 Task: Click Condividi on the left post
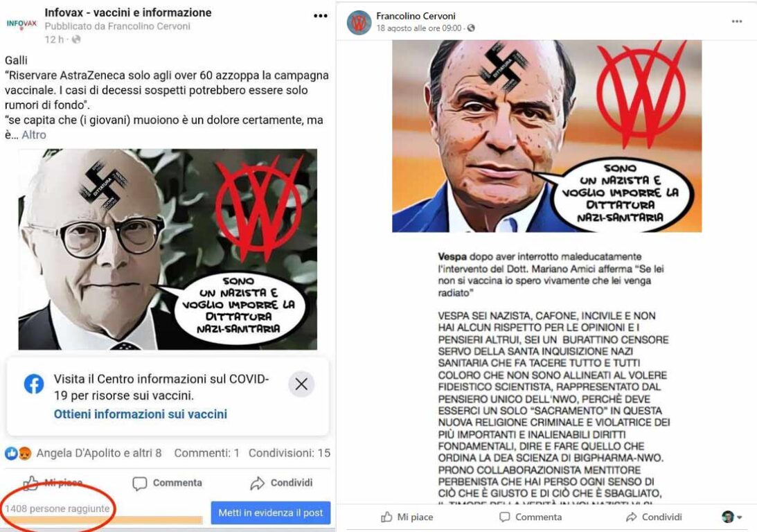pos(281,483)
